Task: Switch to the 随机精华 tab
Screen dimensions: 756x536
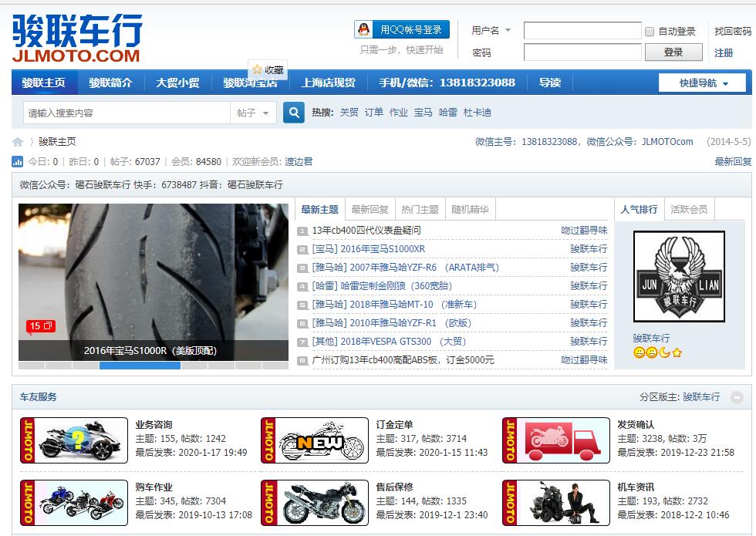Action: pos(470,210)
